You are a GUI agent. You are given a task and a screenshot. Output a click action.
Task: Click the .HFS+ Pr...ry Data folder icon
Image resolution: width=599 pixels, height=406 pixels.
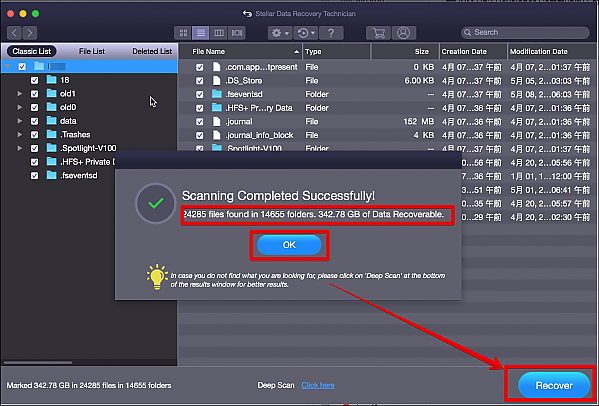(217, 108)
